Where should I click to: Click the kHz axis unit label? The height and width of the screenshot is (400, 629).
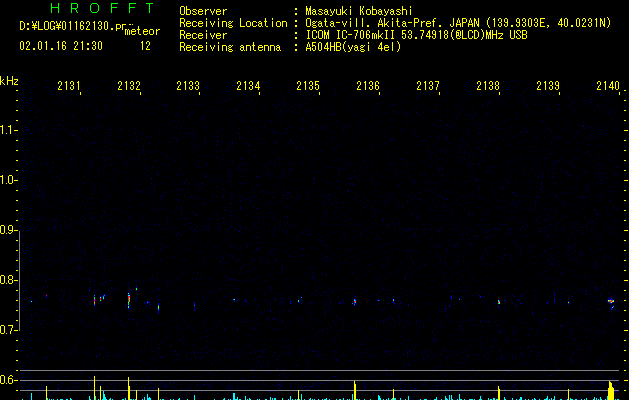[9, 81]
